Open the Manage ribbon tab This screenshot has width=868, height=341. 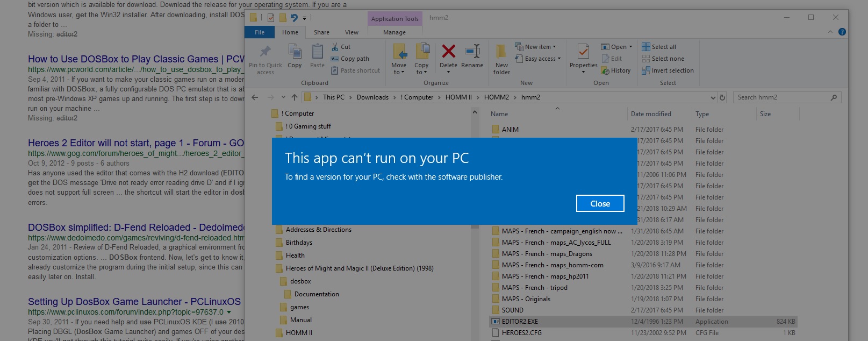394,32
